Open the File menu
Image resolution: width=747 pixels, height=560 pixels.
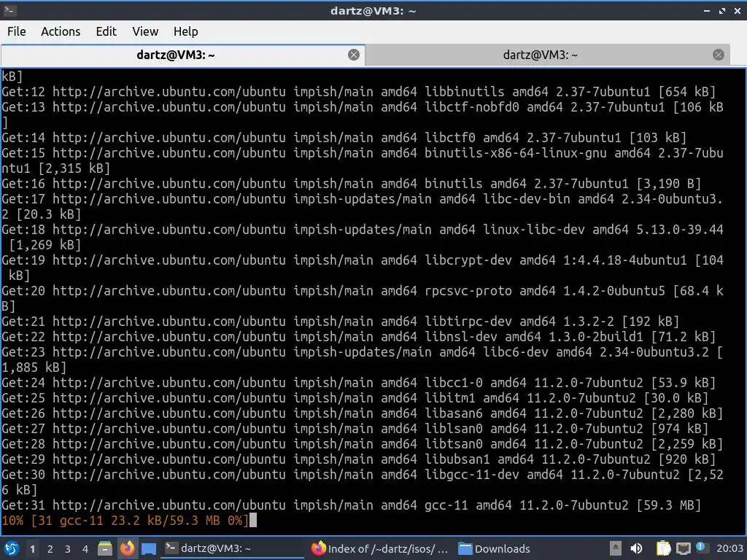coord(16,31)
